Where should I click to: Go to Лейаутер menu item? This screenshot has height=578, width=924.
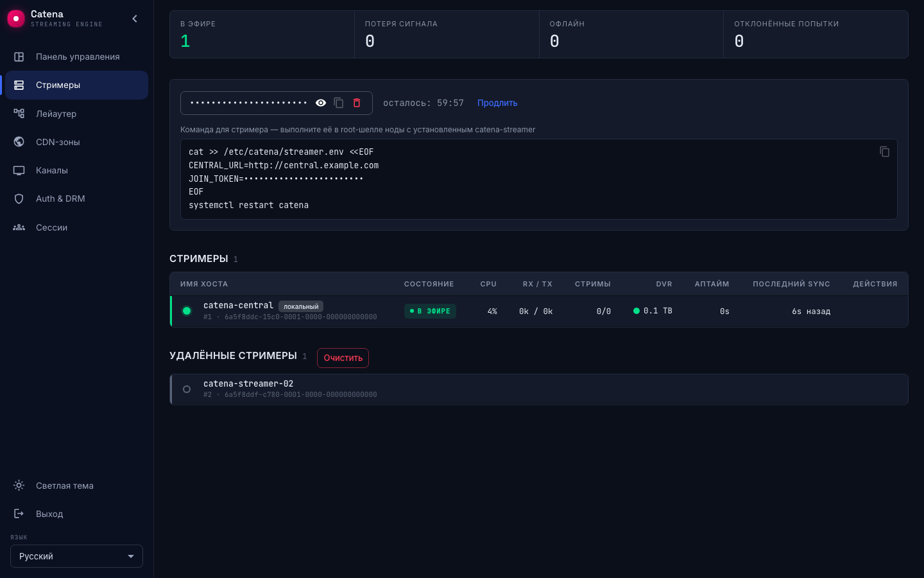pos(77,114)
